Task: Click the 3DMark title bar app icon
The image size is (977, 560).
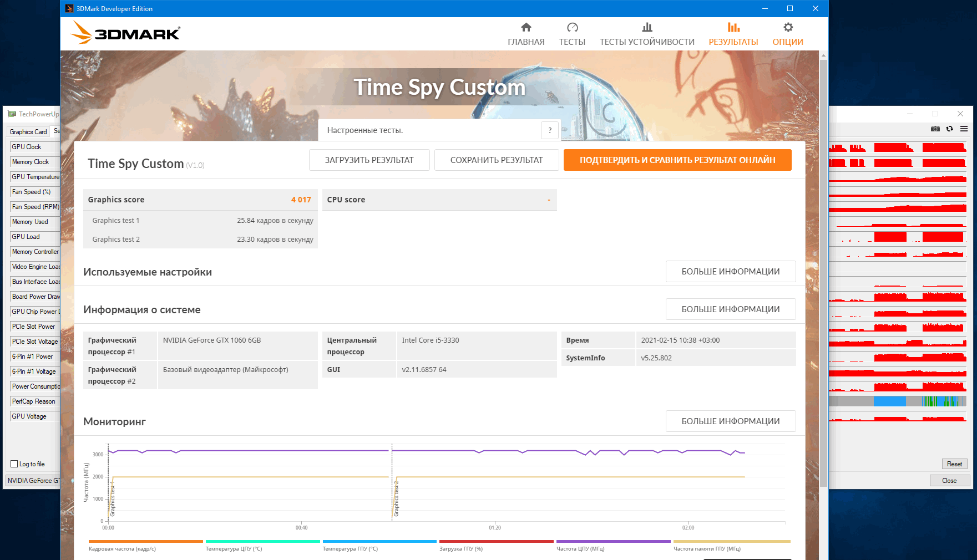Action: coord(69,8)
